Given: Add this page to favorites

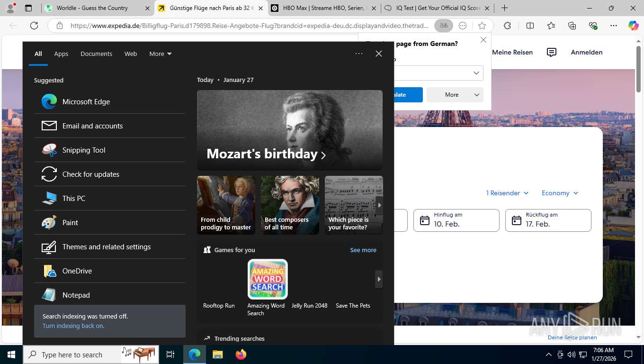Looking at the screenshot, I should [482, 26].
